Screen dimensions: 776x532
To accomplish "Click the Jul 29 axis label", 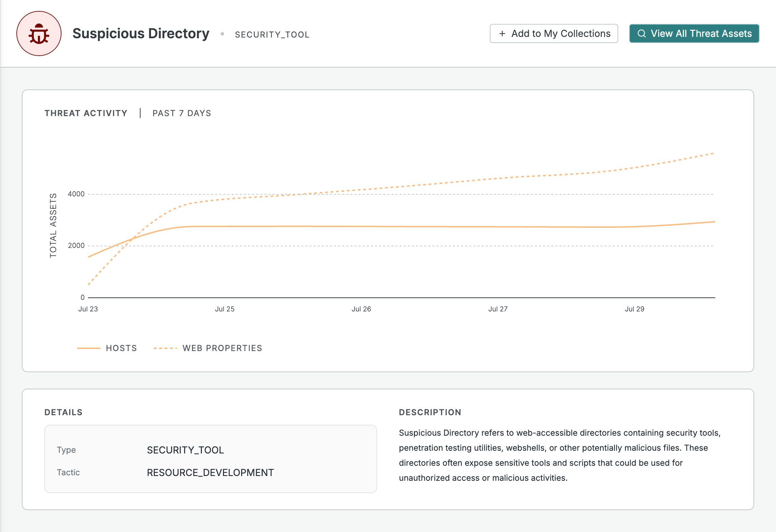I will pyautogui.click(x=635, y=309).
